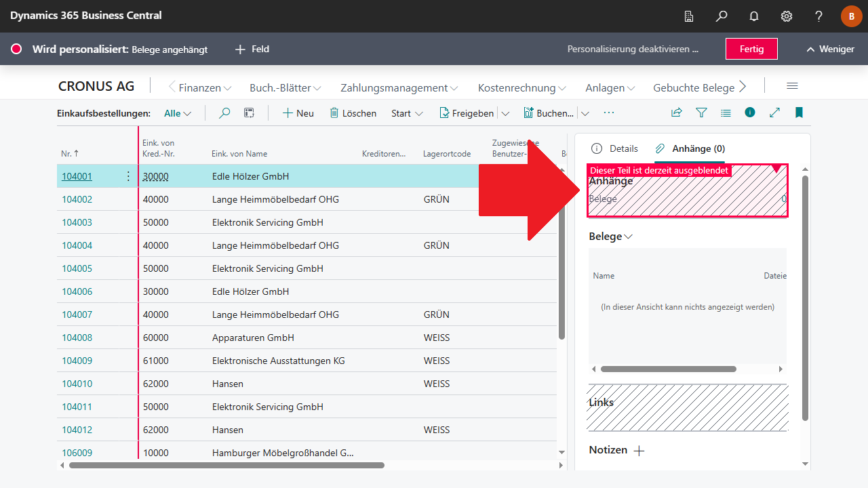Sort by the Nr. column header
868x488 pixels.
coord(71,154)
